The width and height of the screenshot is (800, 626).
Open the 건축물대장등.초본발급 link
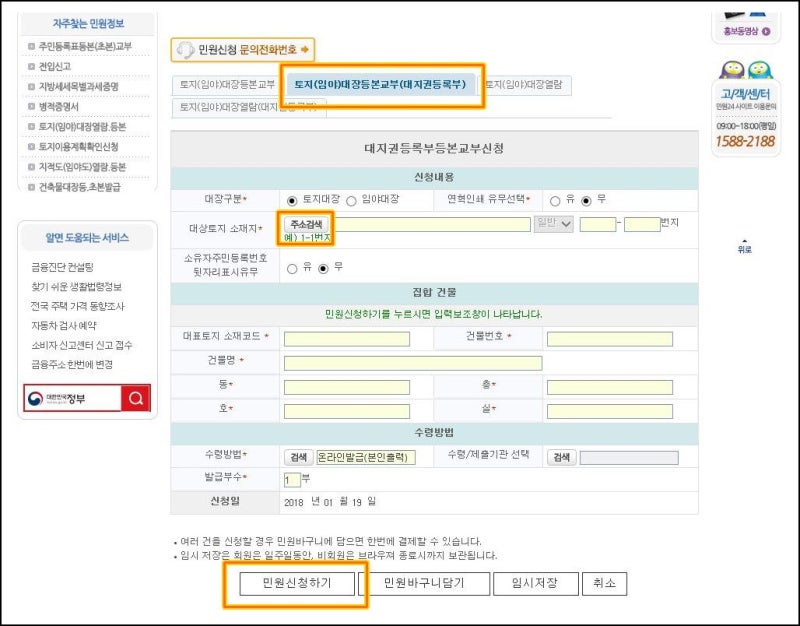(x=80, y=187)
